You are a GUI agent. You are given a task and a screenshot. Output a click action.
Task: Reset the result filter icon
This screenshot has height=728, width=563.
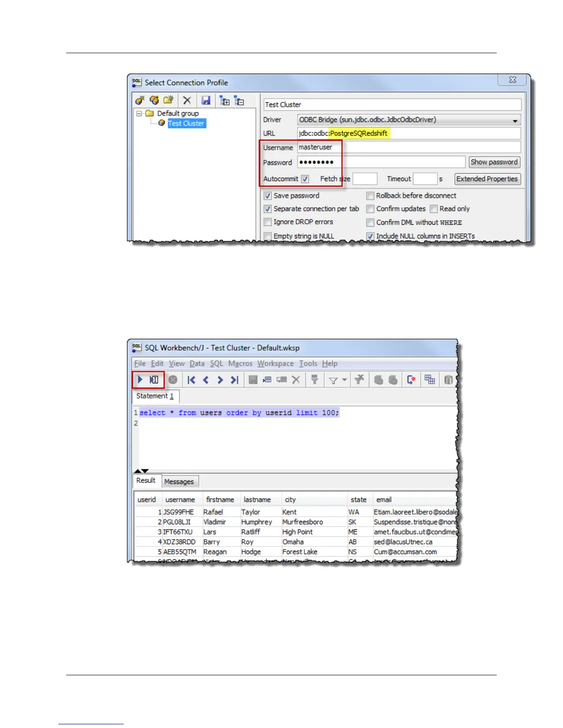tap(359, 379)
